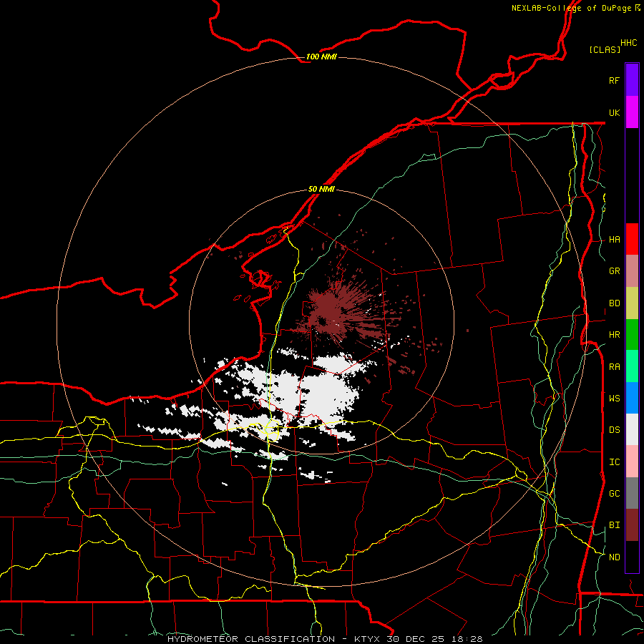Click the 18:28 timestamp

point(466,639)
